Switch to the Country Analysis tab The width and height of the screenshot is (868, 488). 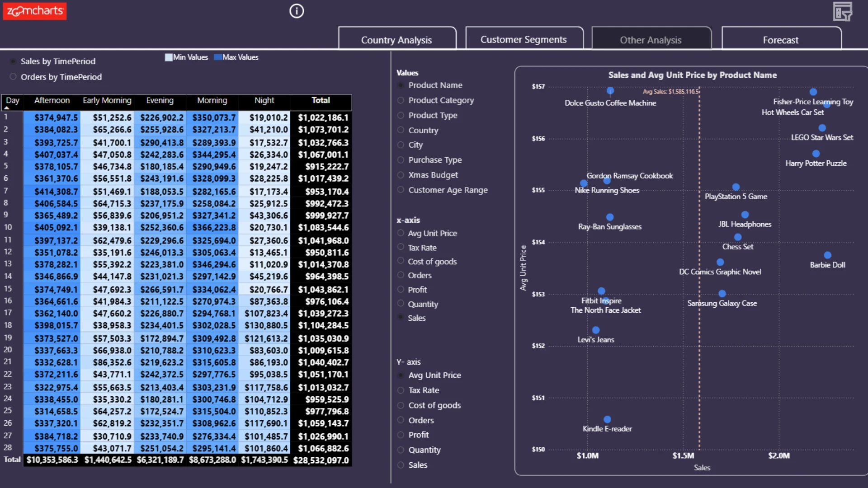tap(397, 38)
